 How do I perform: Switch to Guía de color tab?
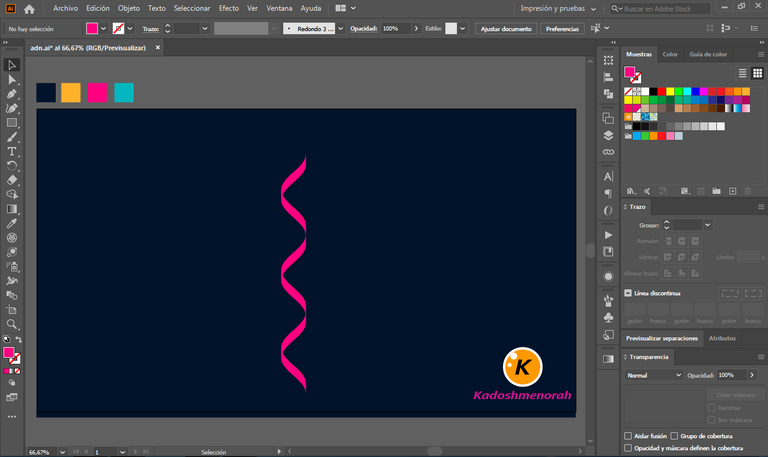pyautogui.click(x=708, y=54)
